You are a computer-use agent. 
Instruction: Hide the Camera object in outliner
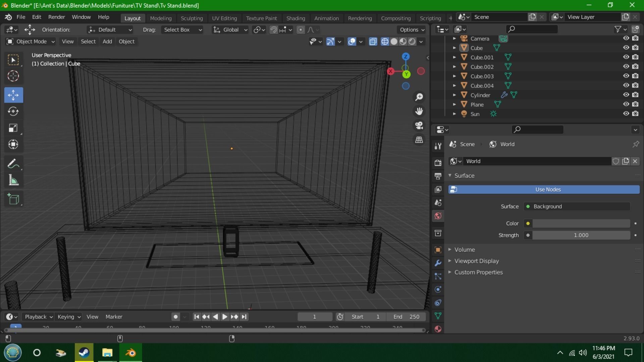pos(626,38)
